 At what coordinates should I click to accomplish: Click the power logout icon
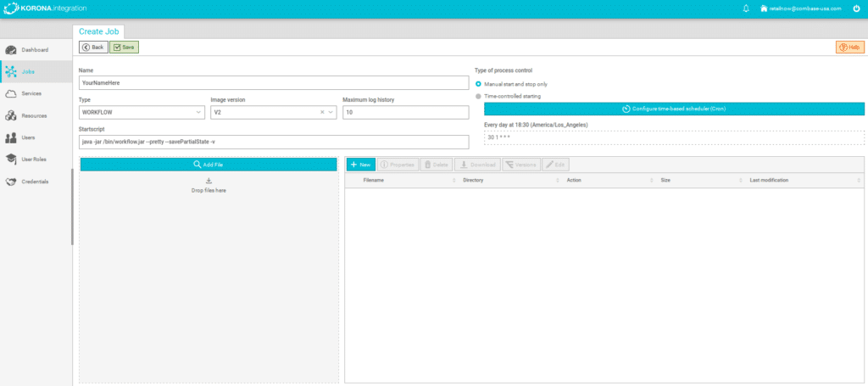point(856,8)
